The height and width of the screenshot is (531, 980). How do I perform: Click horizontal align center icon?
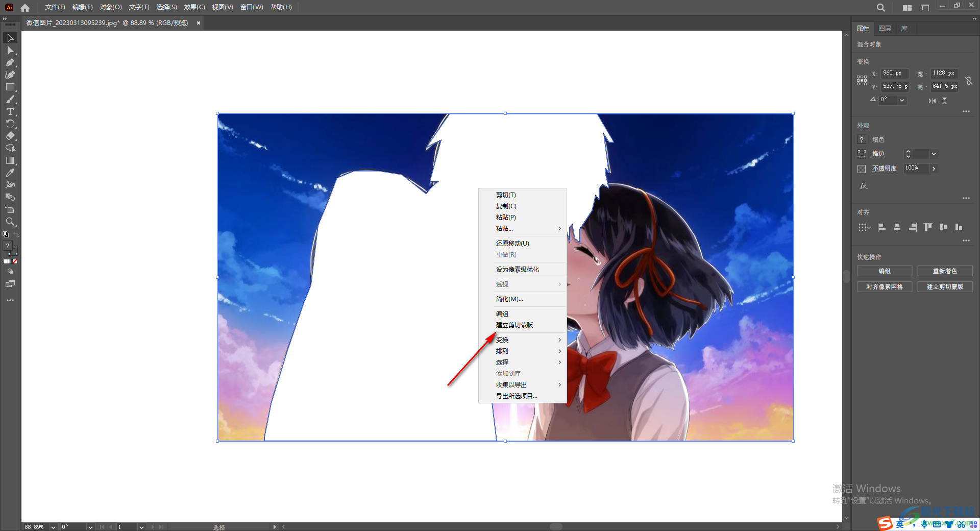[x=897, y=227]
